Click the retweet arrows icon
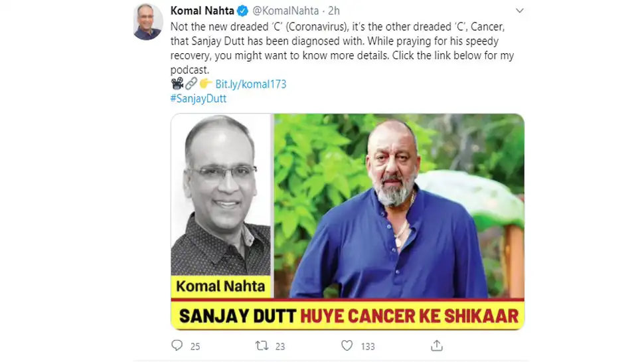The width and height of the screenshot is (644, 362). 262,345
